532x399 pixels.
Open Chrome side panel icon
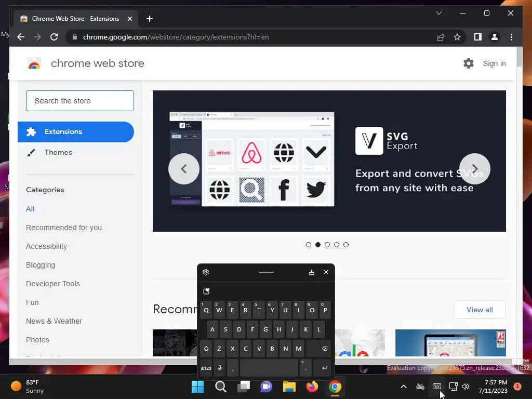[478, 37]
